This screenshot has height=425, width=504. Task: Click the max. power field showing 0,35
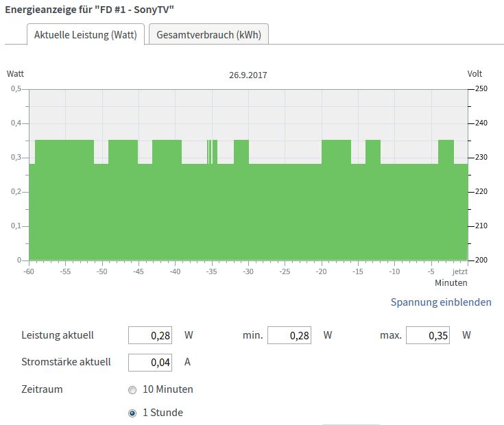428,336
